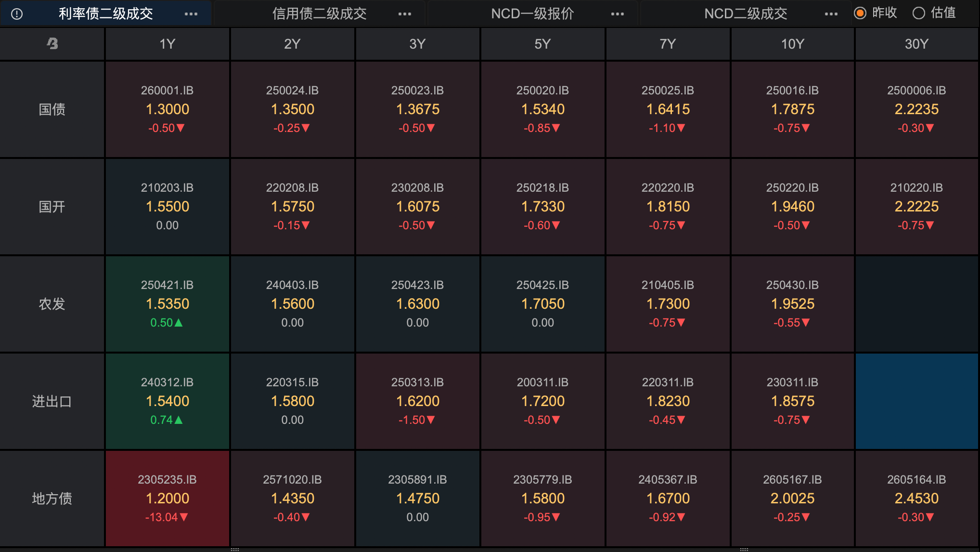This screenshot has height=552, width=980.
Task: Open bond 260001.IB in 国债 1Y cell
Action: point(167,109)
